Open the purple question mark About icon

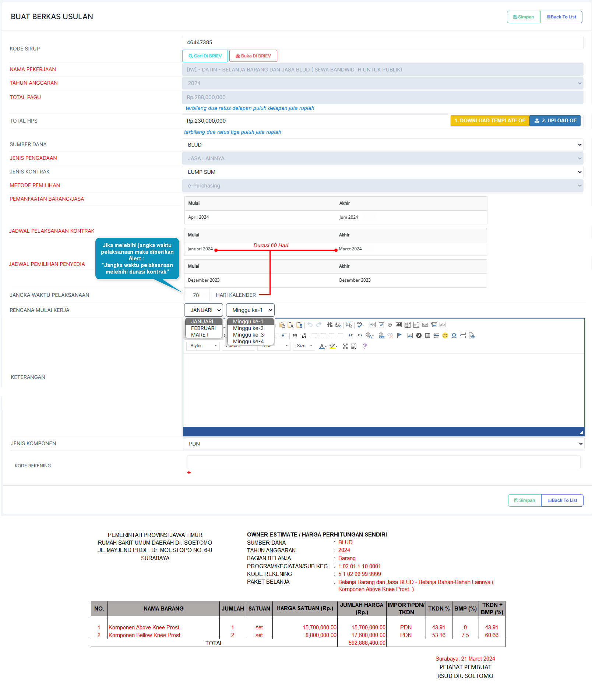(365, 346)
